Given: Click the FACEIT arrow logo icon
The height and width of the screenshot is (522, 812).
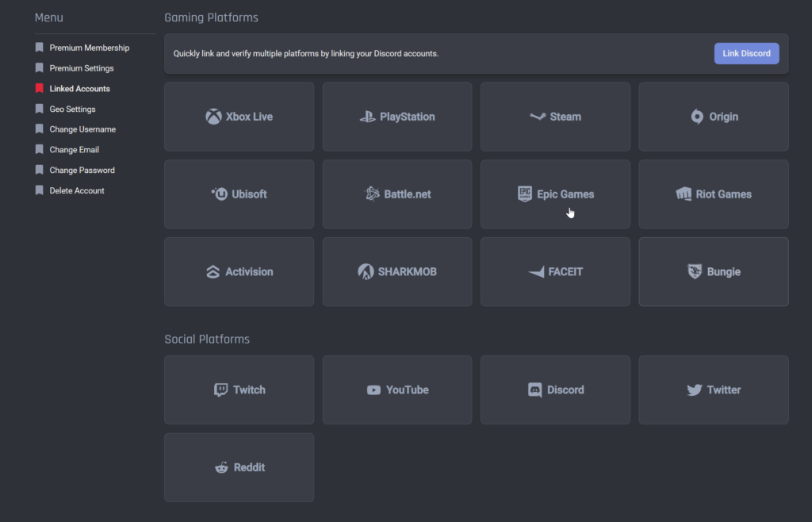Looking at the screenshot, I should [536, 271].
